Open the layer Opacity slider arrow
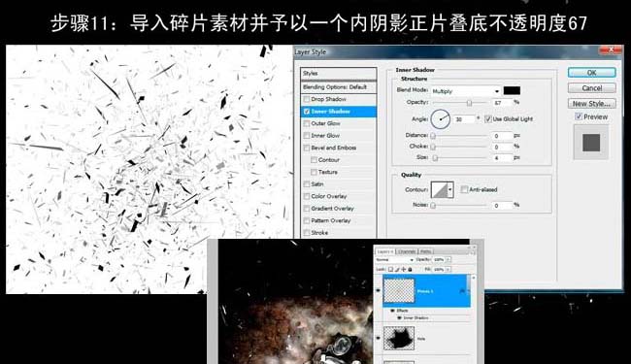 pos(448,260)
